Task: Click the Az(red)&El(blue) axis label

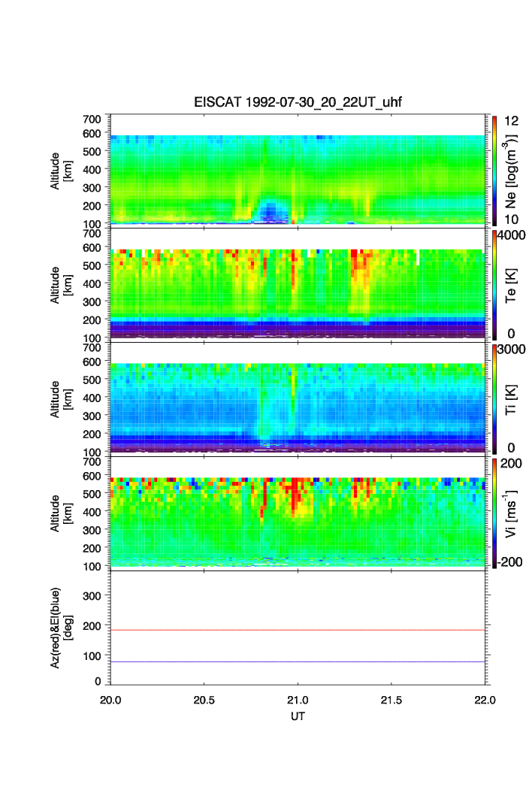Action: pos(61,628)
